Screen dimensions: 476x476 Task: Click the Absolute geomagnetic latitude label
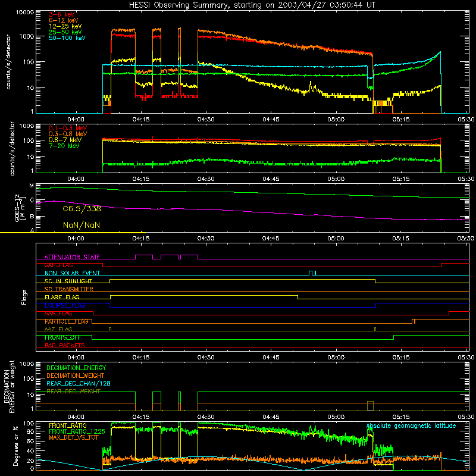coord(411,426)
